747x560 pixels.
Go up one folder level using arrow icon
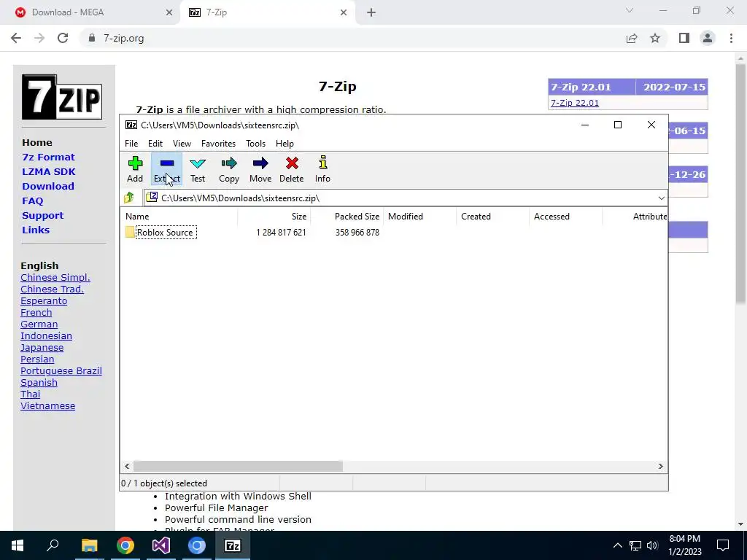[x=128, y=198]
